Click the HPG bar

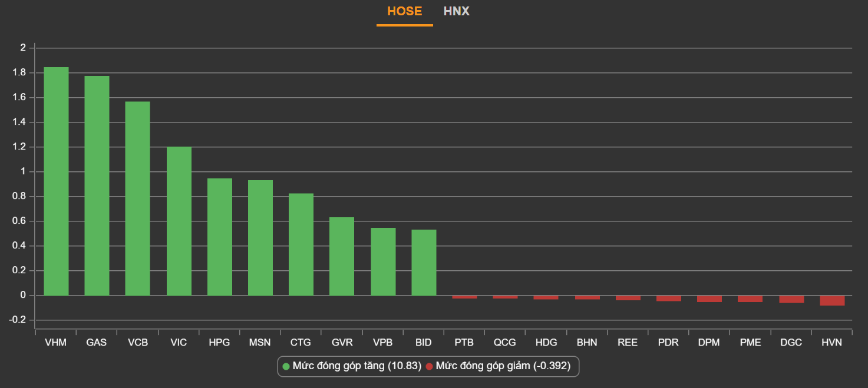(x=219, y=237)
